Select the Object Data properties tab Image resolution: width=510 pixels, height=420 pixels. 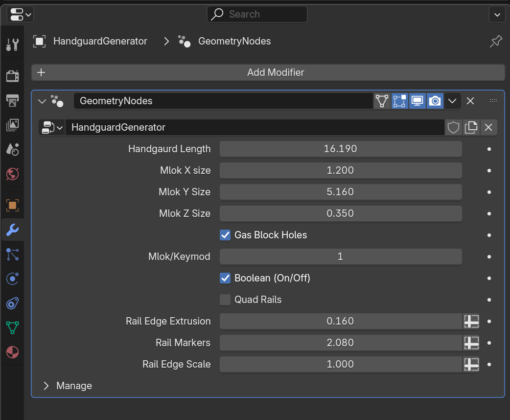pyautogui.click(x=12, y=327)
